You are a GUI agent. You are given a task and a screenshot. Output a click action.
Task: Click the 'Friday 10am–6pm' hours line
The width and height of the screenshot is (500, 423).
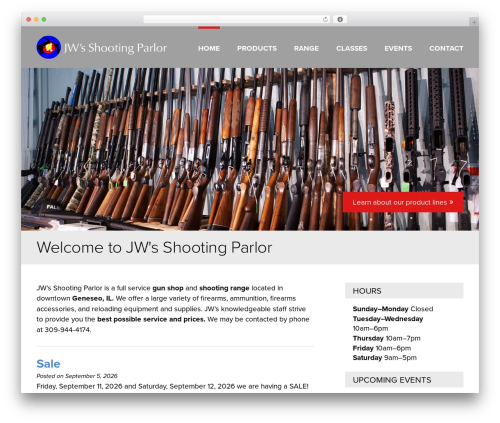point(382,348)
